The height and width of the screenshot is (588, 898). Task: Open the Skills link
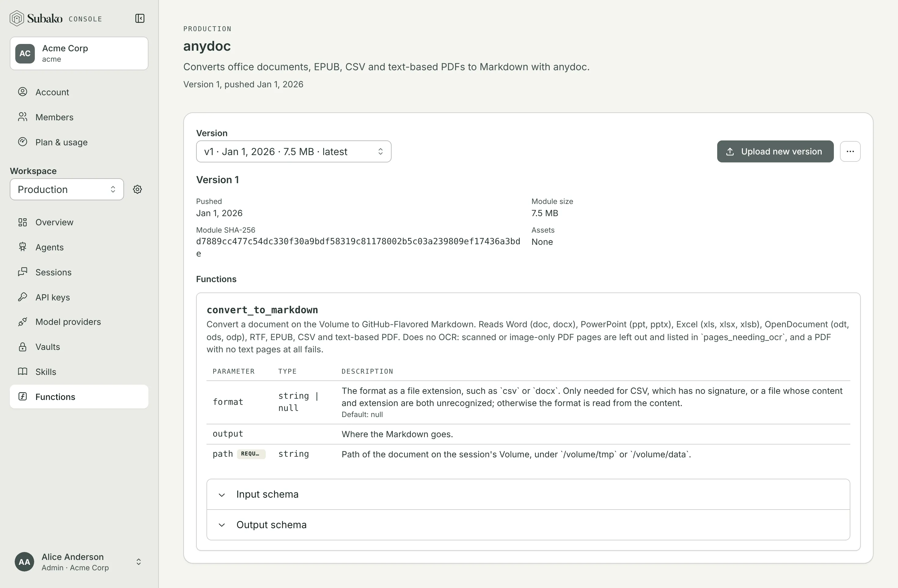79,372
